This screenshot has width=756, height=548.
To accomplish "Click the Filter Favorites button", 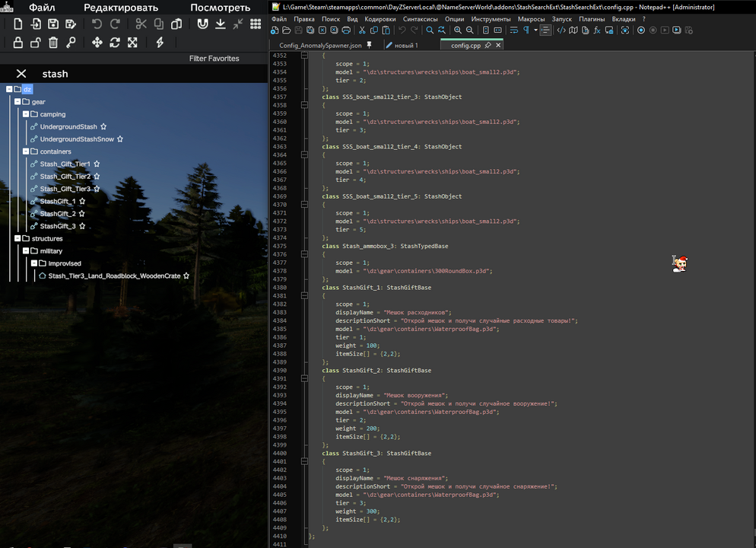I will (214, 59).
